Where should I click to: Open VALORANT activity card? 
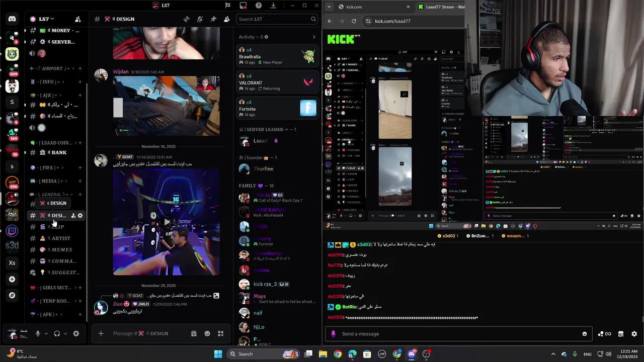[x=277, y=82]
